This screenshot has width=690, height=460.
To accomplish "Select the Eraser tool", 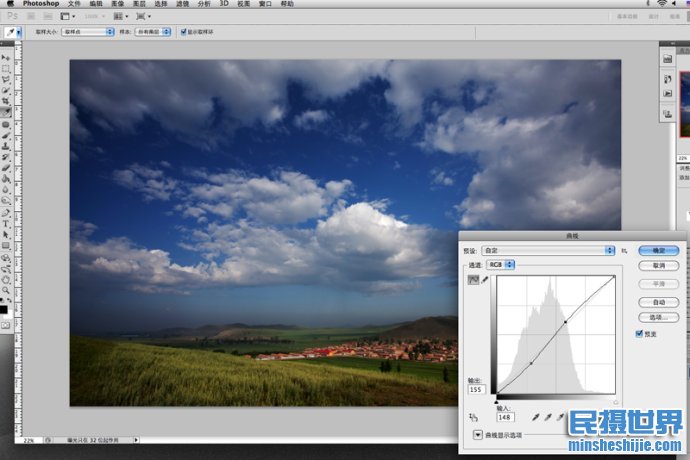I will coord(6,168).
